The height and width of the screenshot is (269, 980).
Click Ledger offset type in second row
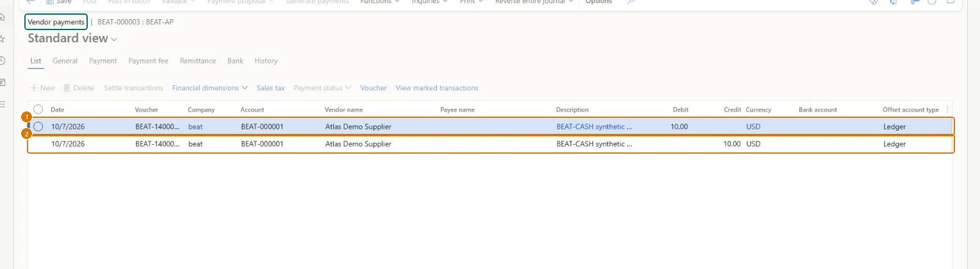click(x=894, y=144)
